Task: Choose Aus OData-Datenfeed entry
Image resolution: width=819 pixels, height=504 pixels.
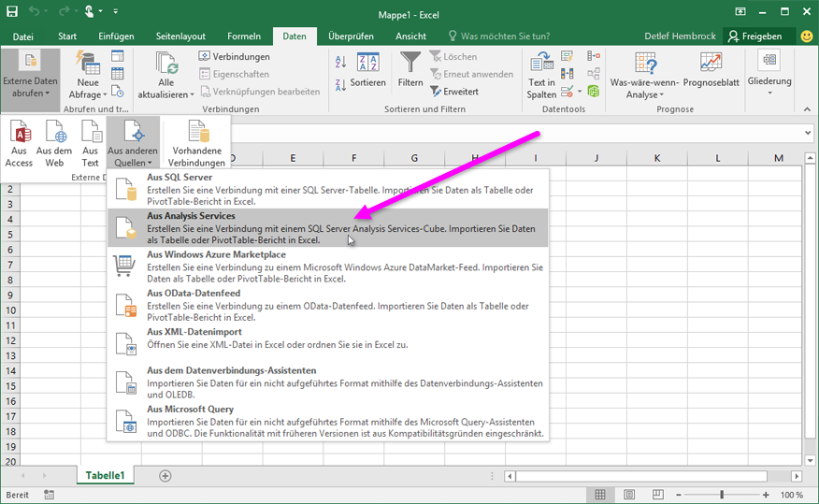Action: pyautogui.click(x=328, y=305)
